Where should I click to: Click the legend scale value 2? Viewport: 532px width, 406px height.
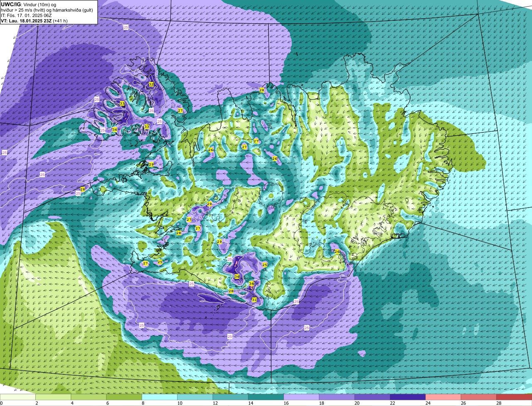click(x=37, y=403)
